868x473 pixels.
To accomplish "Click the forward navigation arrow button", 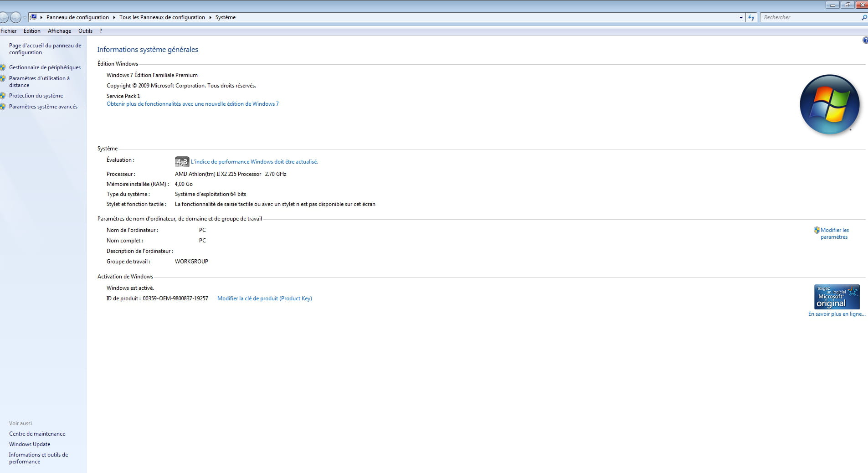I will (x=15, y=17).
